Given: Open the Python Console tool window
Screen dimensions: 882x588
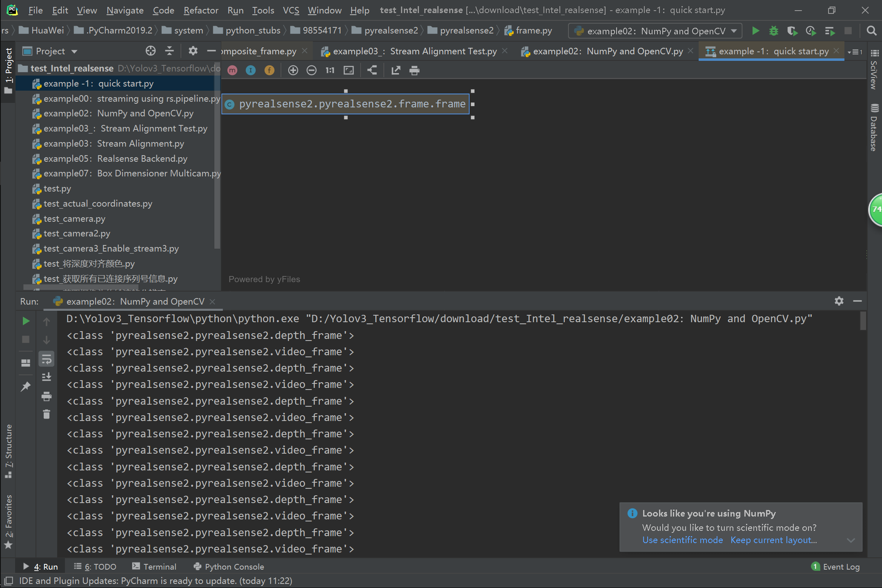Looking at the screenshot, I should click(234, 566).
